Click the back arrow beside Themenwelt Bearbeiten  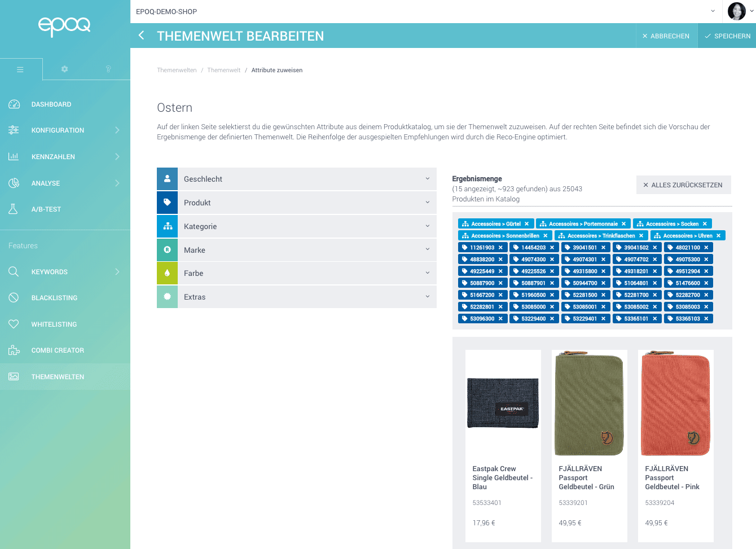pyautogui.click(x=142, y=36)
